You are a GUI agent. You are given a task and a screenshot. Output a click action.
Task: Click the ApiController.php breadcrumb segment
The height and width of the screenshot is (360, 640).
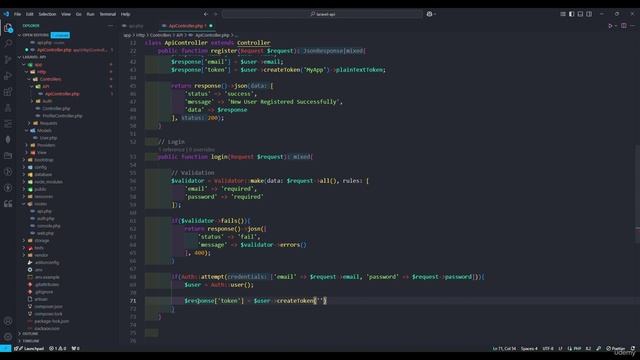212,35
